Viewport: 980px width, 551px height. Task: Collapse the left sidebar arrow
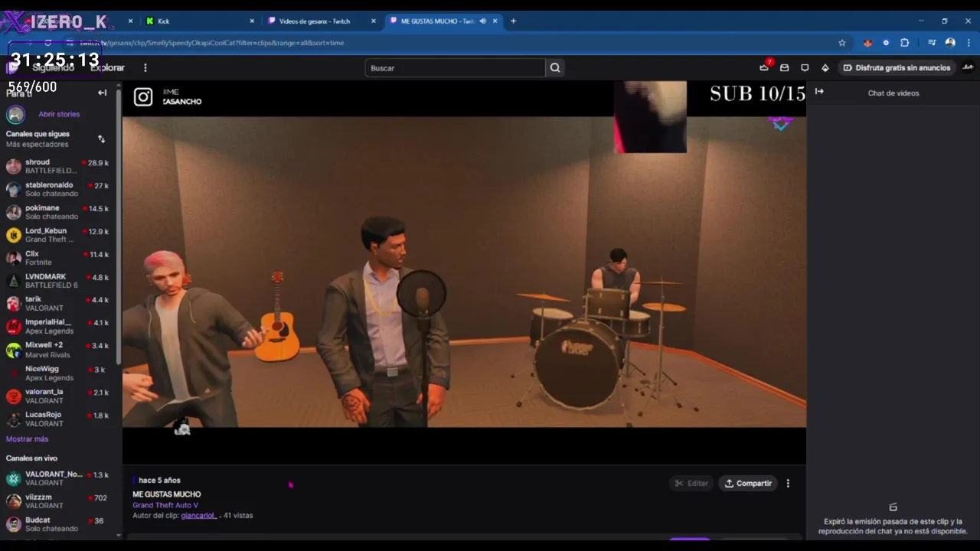(102, 93)
